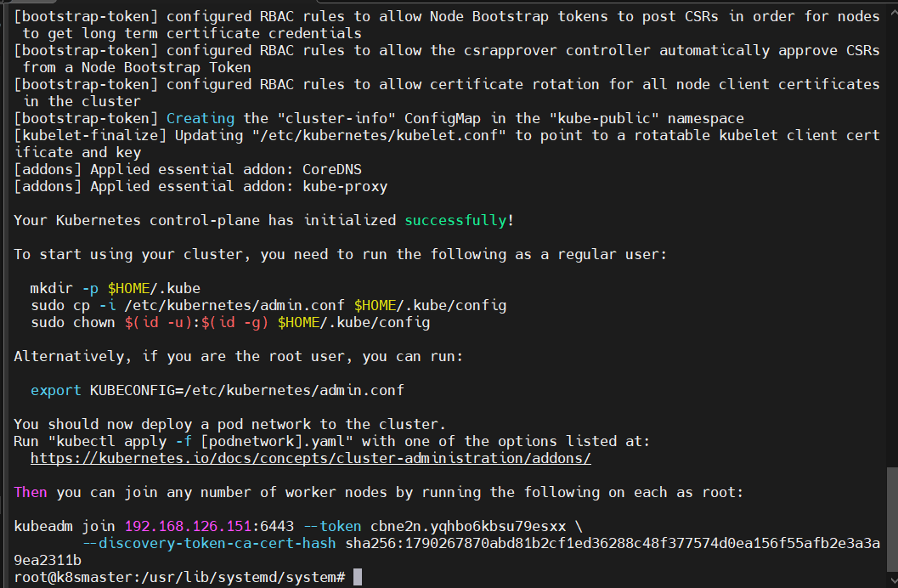Image resolution: width=898 pixels, height=588 pixels.
Task: Click the "mkdir -p $HOME/.kube" command line
Action: pos(116,288)
